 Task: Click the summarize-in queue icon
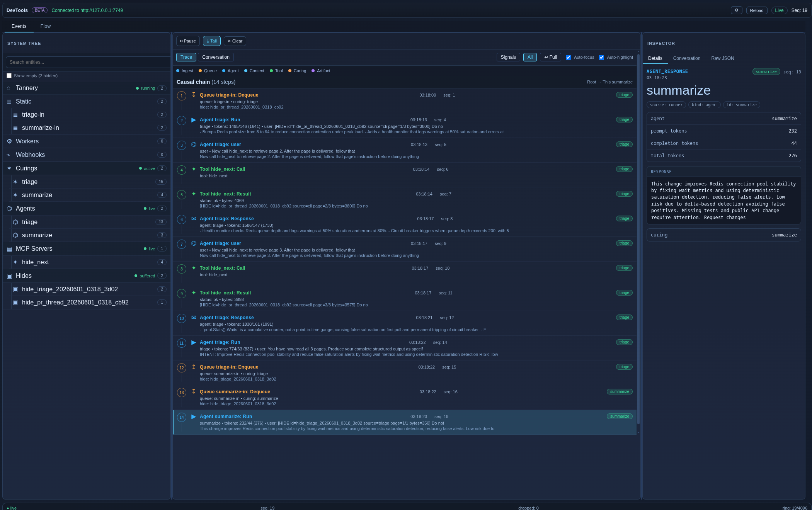point(15,128)
